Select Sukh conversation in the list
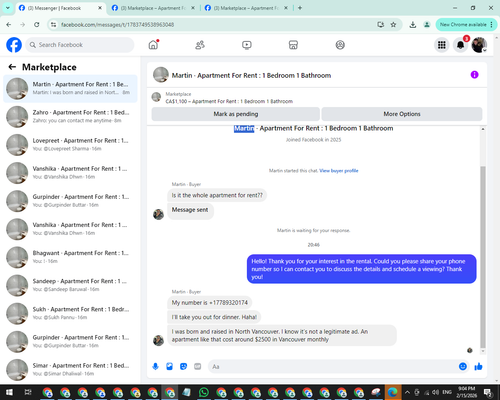 tap(70, 313)
